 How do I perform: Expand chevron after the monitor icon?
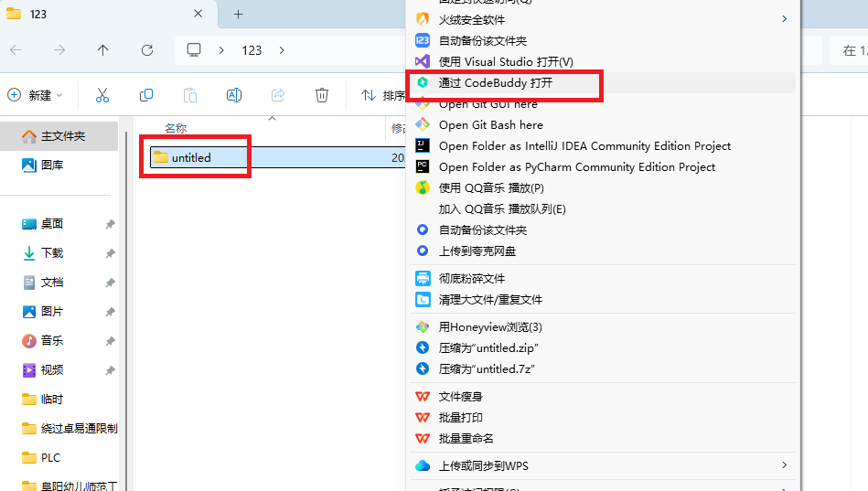(x=221, y=50)
